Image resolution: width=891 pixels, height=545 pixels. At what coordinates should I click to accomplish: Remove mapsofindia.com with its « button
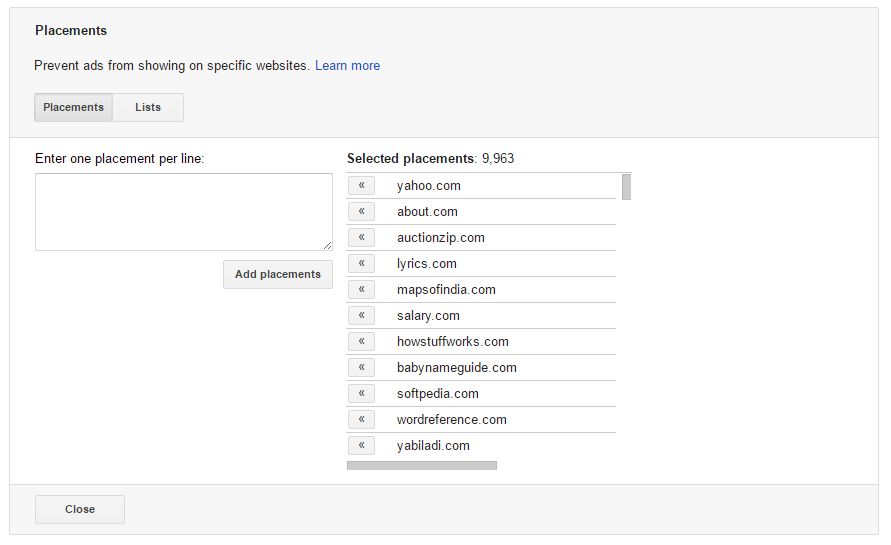[361, 289]
